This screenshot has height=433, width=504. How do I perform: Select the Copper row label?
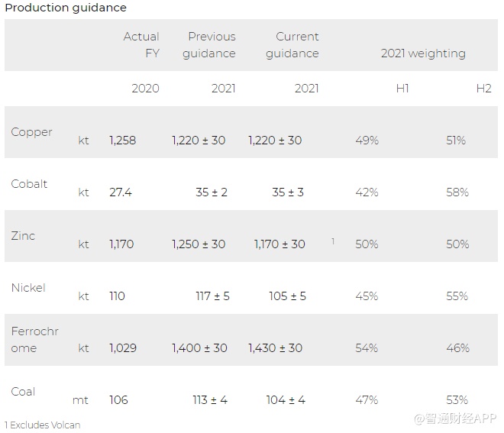pos(32,132)
